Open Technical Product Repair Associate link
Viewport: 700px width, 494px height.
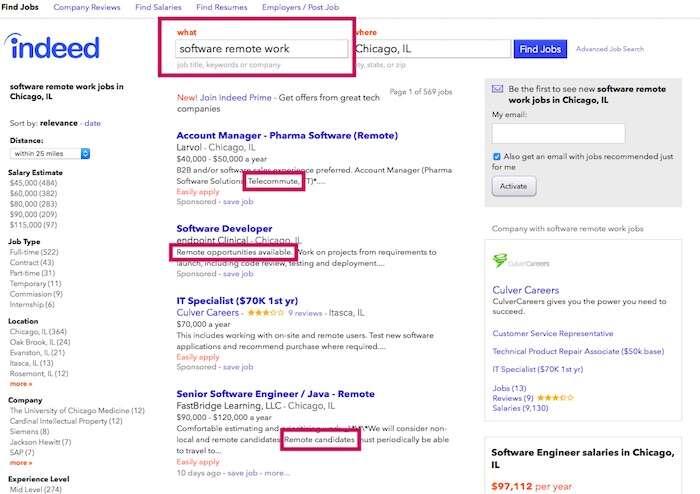[x=578, y=351]
